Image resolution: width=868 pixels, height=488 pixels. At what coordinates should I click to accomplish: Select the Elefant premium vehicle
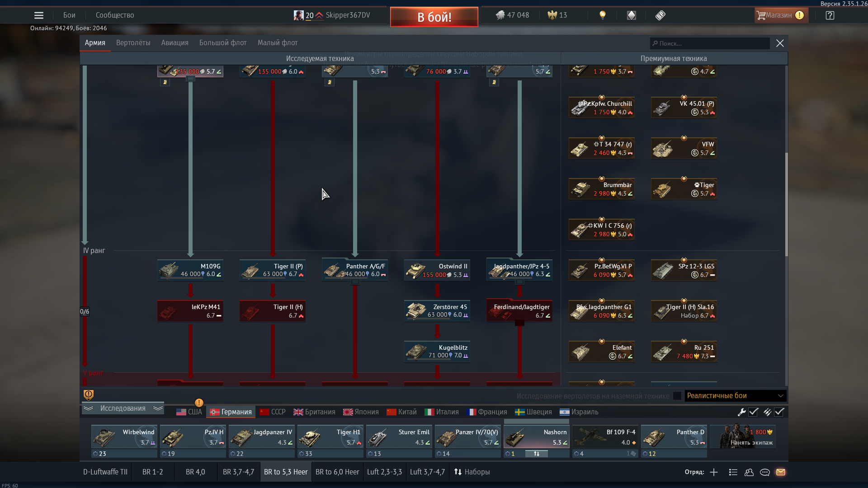[602, 352]
